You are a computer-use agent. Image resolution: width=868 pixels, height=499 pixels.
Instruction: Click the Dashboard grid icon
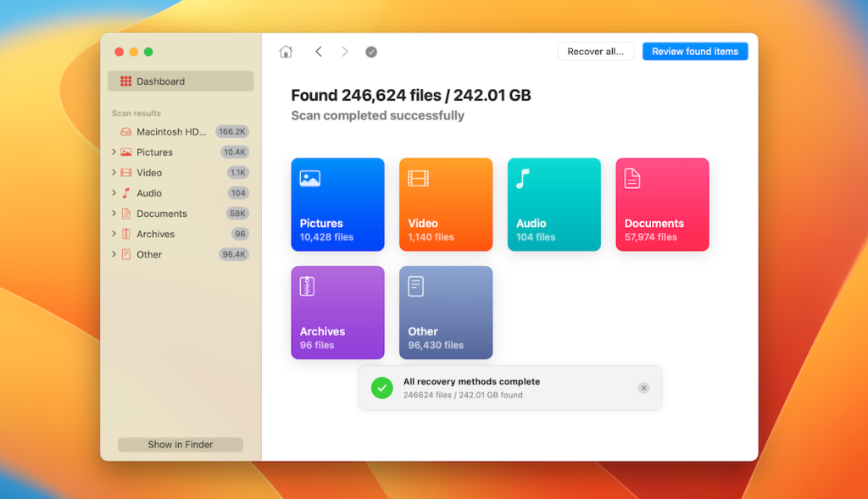tap(126, 81)
